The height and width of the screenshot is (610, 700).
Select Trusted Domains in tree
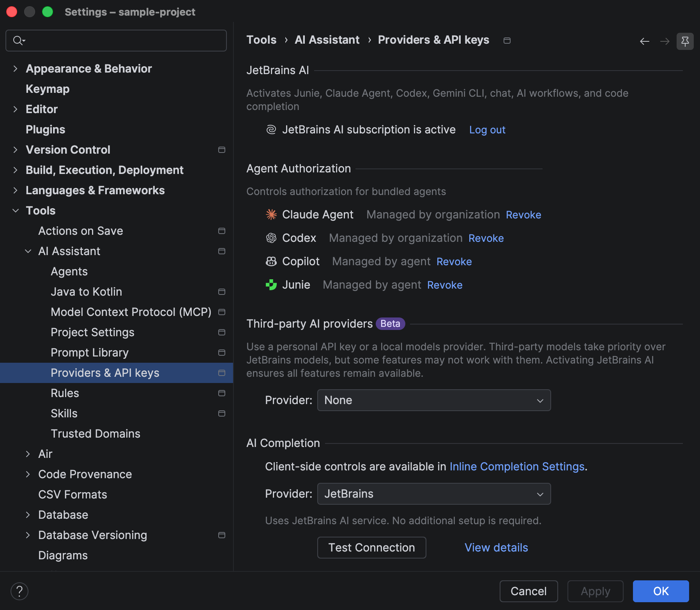95,434
